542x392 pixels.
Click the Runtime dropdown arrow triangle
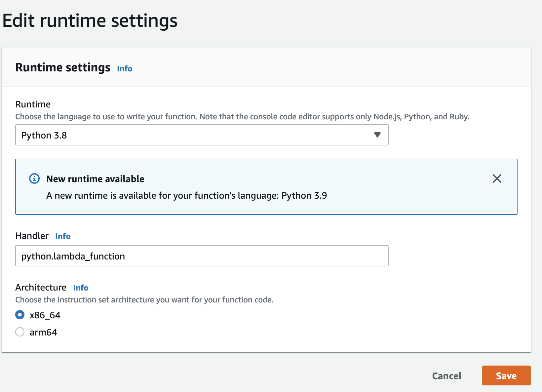click(377, 135)
